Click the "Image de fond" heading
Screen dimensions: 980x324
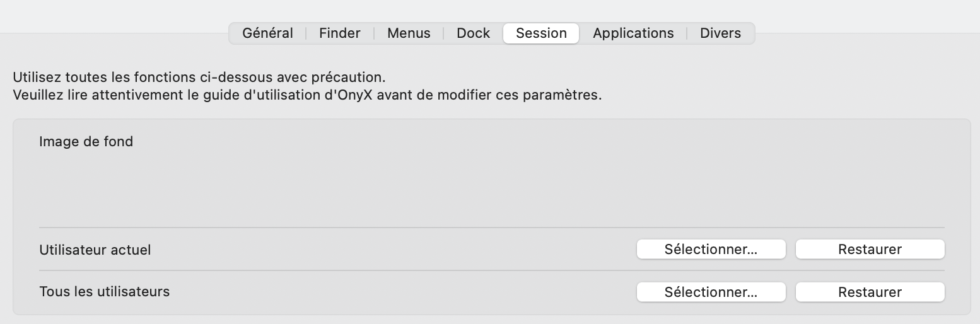tap(86, 142)
